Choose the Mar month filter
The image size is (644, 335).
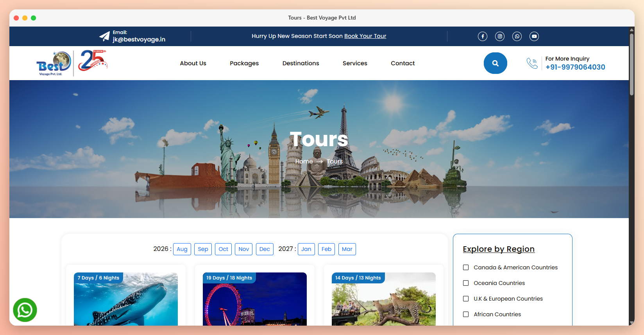tap(347, 249)
